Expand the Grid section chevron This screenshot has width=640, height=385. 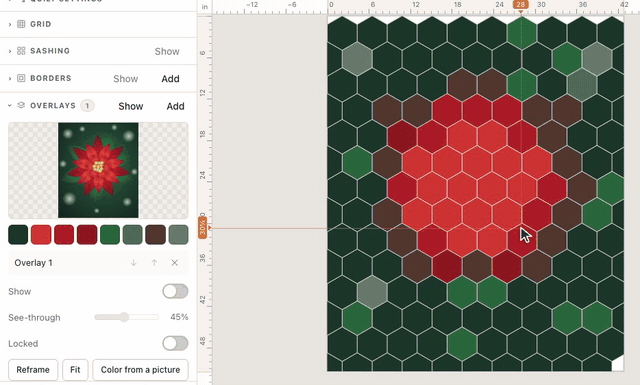point(10,24)
